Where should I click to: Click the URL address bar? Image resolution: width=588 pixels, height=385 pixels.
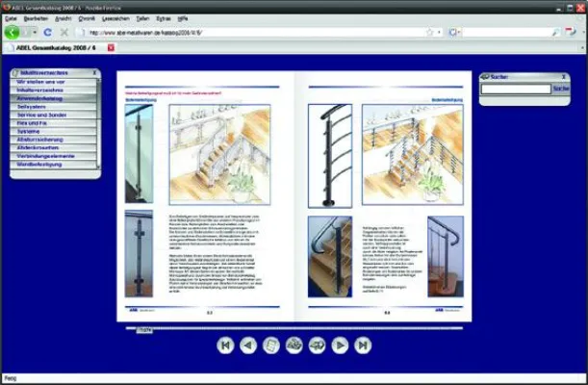click(255, 33)
